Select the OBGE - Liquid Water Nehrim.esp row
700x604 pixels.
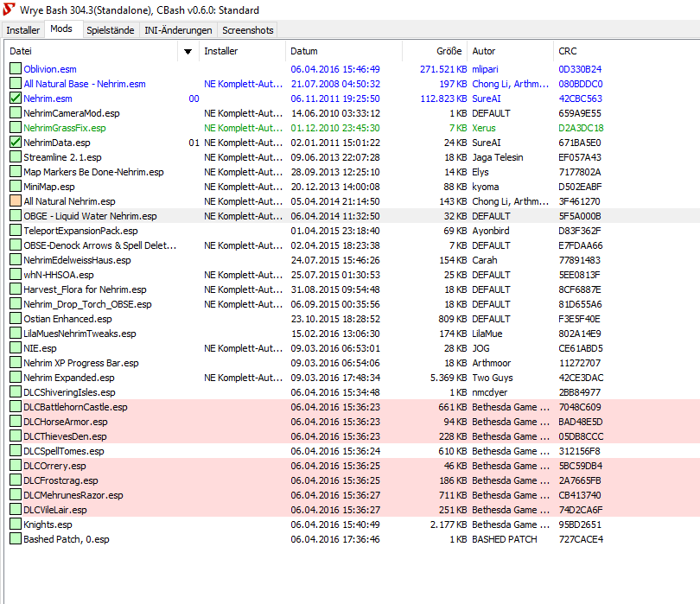tap(90, 216)
